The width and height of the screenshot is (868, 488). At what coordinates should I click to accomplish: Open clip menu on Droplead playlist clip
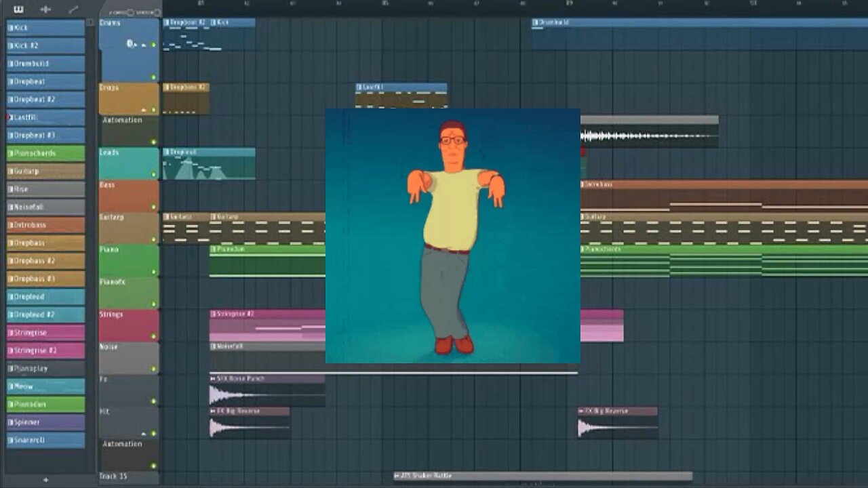coord(166,152)
